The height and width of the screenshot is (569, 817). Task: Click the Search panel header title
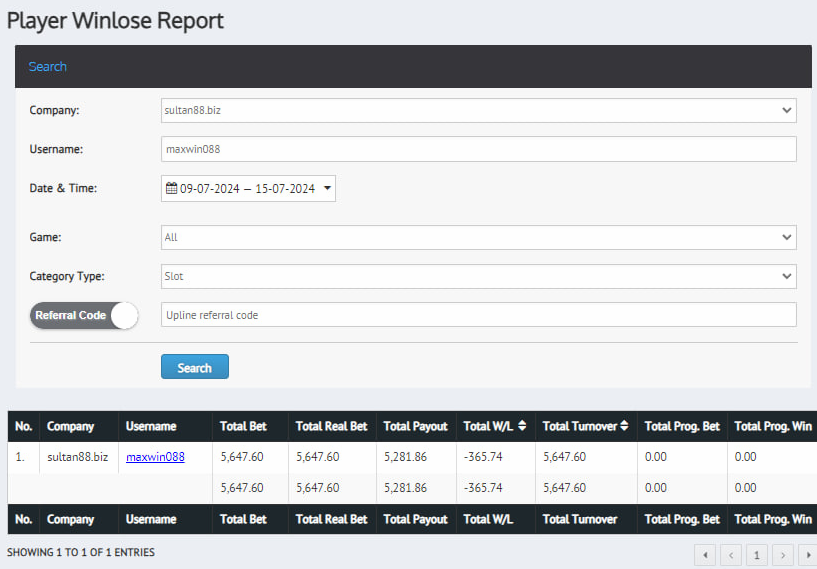click(47, 67)
